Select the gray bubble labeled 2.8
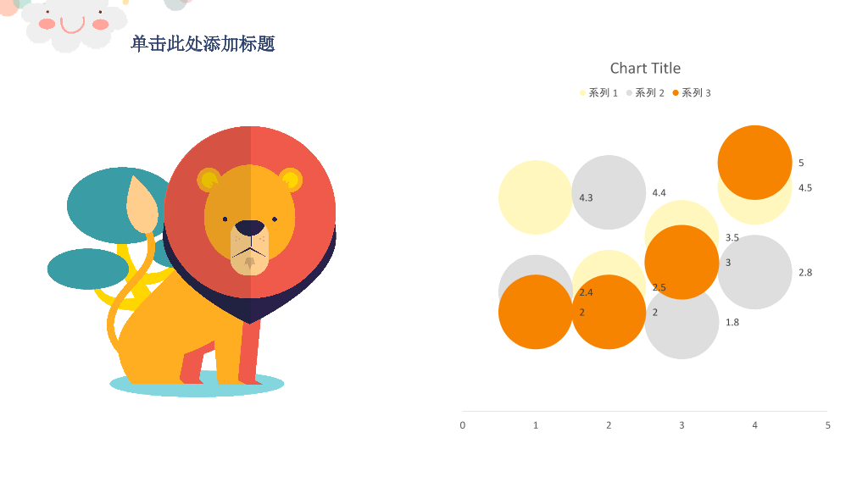This screenshot has height=488, width=868. coord(754,272)
